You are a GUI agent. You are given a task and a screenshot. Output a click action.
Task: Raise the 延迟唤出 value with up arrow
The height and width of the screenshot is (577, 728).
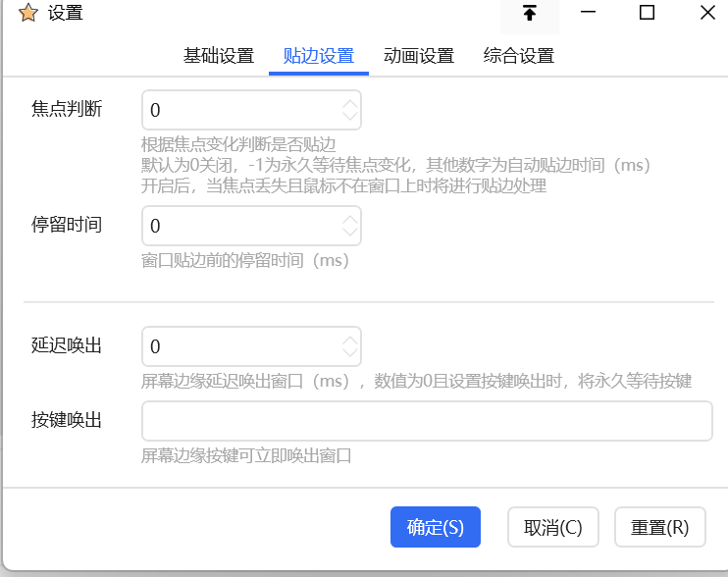click(x=350, y=340)
